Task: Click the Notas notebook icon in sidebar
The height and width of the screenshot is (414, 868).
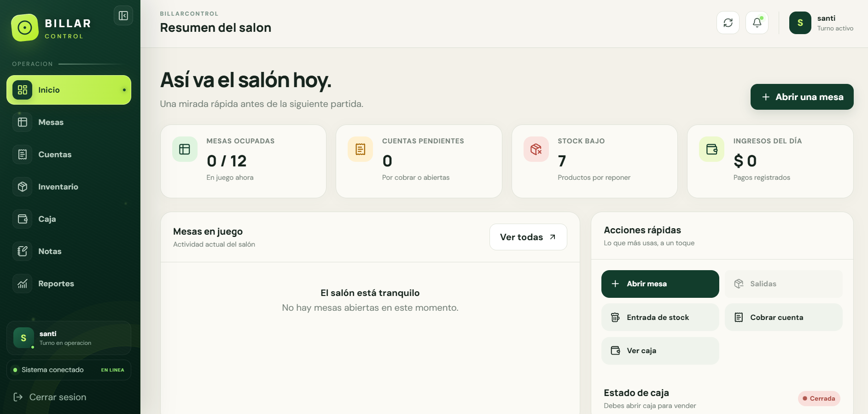Action: coord(23,251)
